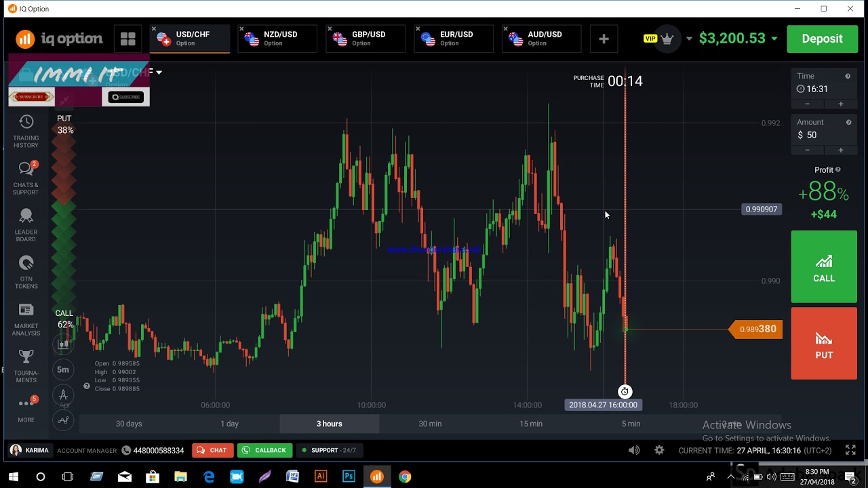Add a new asset tab
Screen dimensions: 868x488
click(604, 39)
